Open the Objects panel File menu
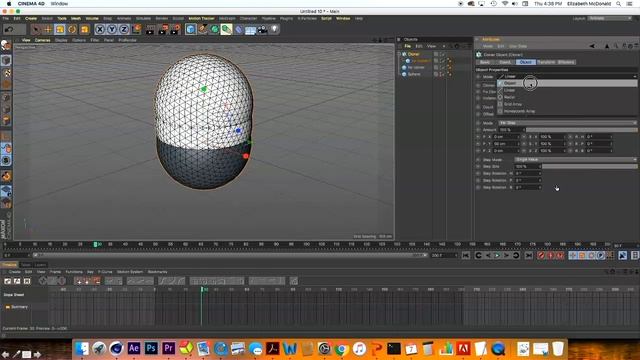The width and height of the screenshot is (640, 360). [x=407, y=46]
